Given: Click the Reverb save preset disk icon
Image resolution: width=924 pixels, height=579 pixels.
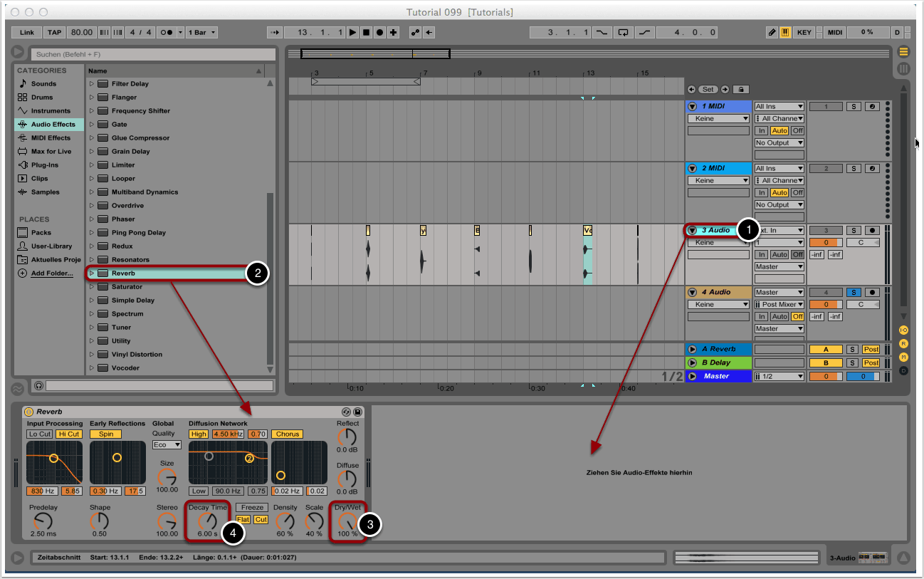Looking at the screenshot, I should click(x=357, y=412).
